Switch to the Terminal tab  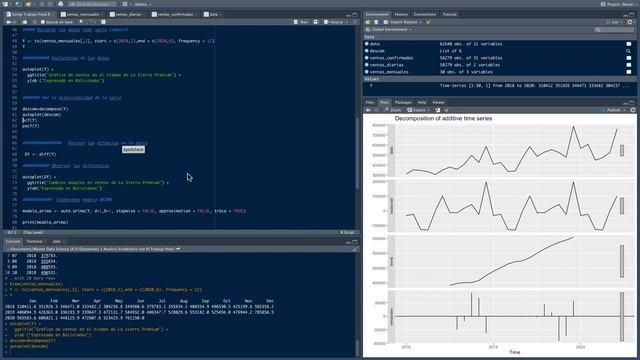point(34,242)
